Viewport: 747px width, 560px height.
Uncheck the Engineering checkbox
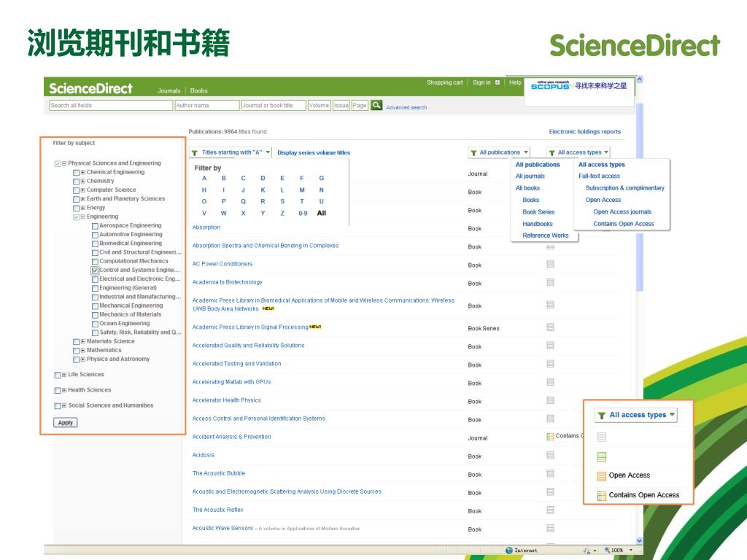(76, 217)
